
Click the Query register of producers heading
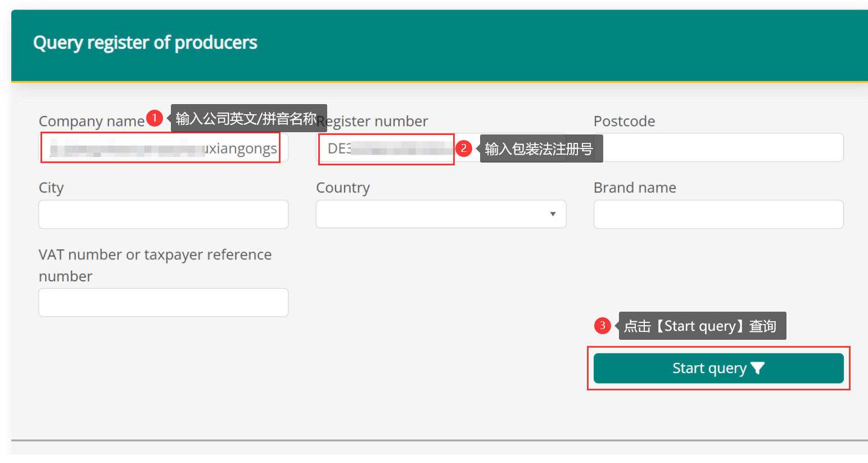click(145, 43)
